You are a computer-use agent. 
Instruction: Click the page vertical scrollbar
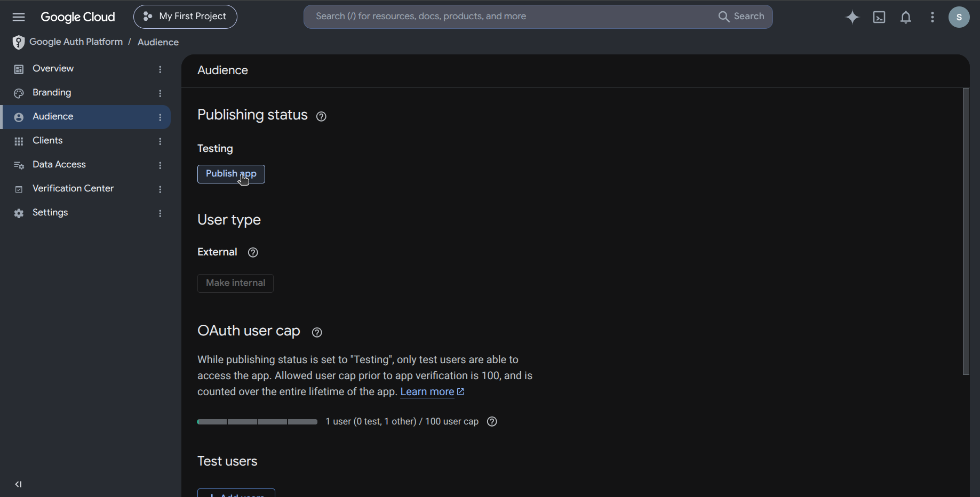tap(966, 231)
